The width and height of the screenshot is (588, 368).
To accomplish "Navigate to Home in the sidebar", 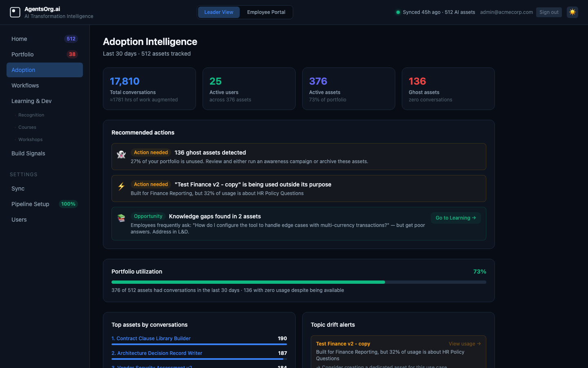I will pyautogui.click(x=19, y=39).
